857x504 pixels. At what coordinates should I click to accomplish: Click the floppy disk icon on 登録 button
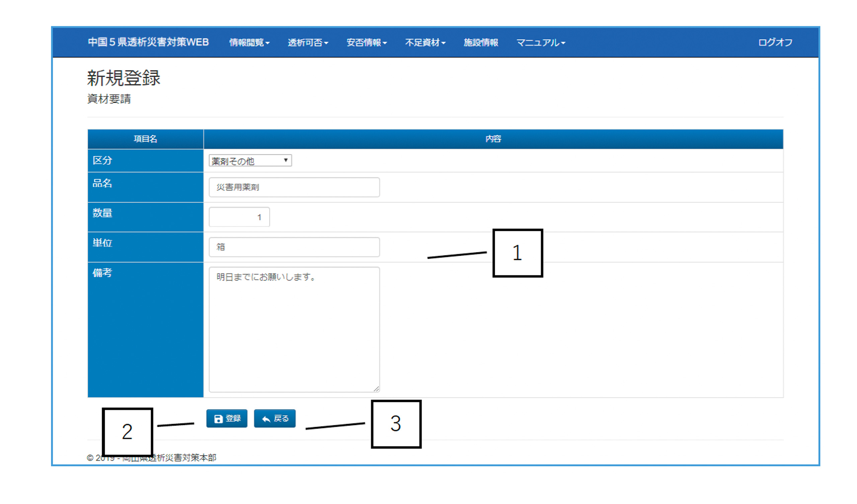tap(218, 419)
